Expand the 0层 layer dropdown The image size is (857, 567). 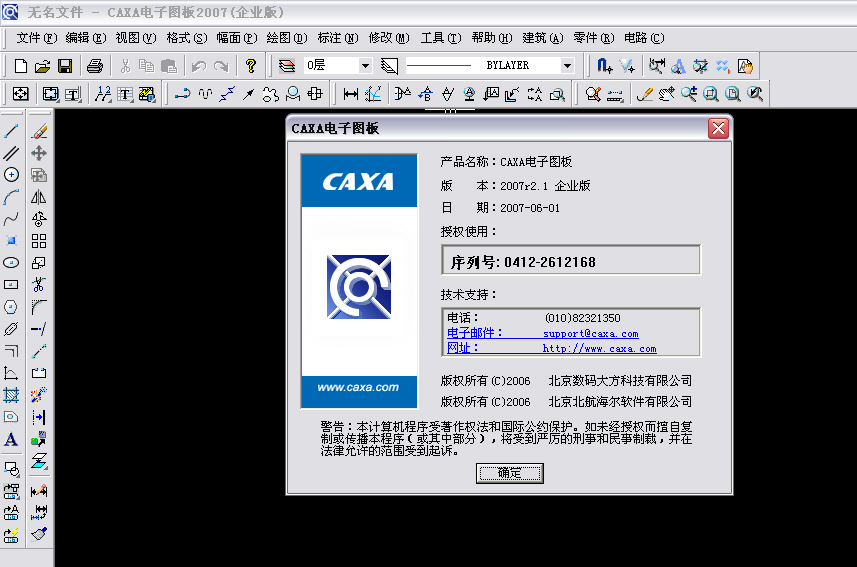[365, 66]
